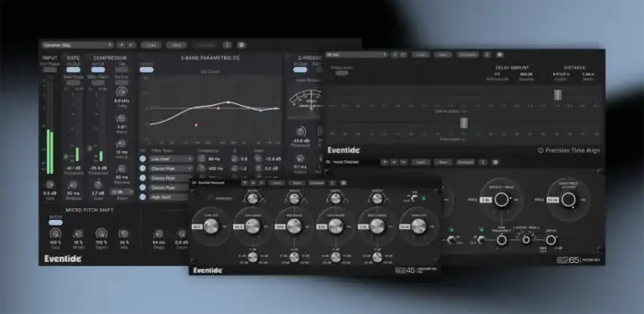Turn off the Low Shelf EQ band
Screen dimensions: 644x314
tap(143, 159)
